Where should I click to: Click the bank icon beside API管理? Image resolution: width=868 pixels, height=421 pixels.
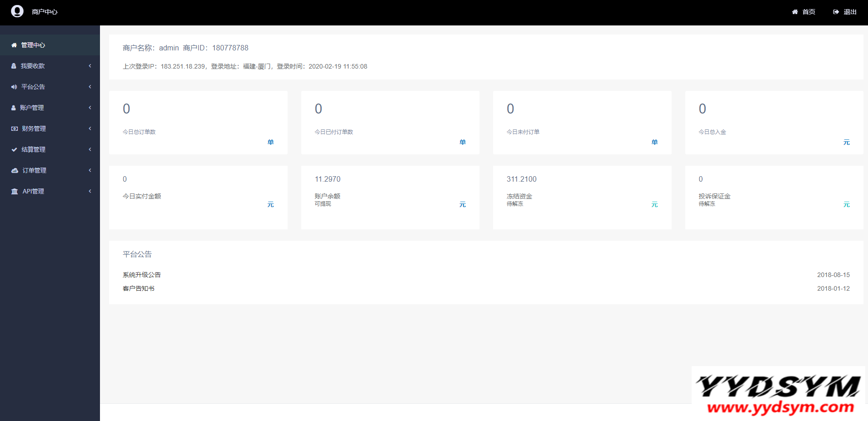point(15,192)
